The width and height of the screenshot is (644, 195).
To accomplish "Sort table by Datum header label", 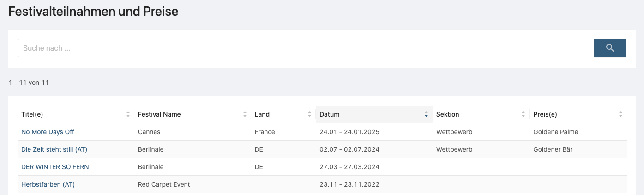I will coord(330,114).
